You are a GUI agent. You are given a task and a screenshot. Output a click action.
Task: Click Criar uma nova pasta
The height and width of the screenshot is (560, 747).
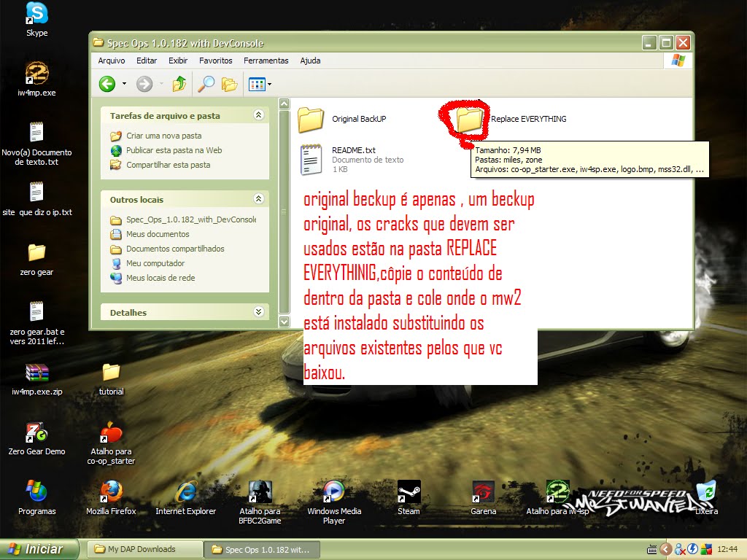(x=156, y=136)
